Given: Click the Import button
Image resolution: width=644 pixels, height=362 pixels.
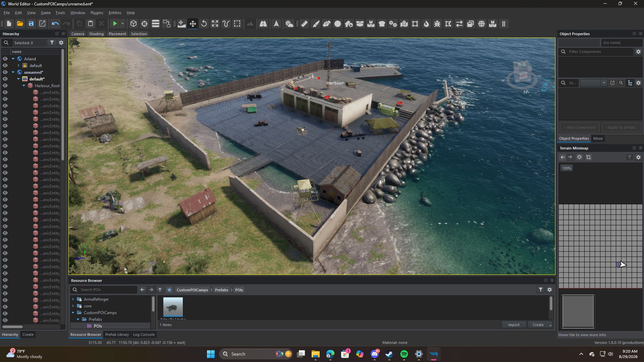Looking at the screenshot, I should click(514, 325).
